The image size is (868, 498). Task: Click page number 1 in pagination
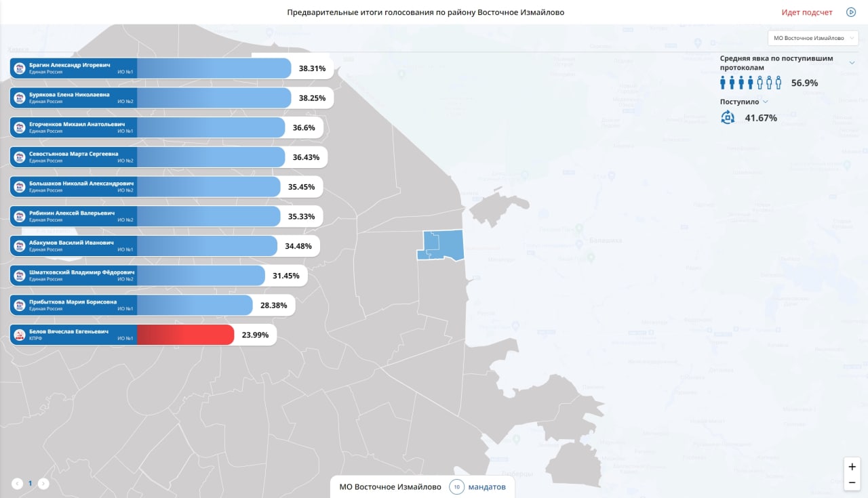[x=30, y=483]
